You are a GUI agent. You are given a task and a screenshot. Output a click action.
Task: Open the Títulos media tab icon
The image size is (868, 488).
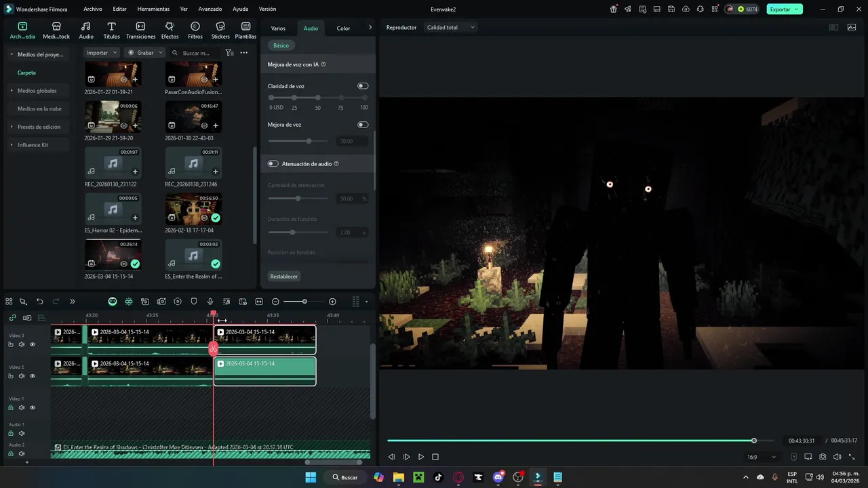111,26
